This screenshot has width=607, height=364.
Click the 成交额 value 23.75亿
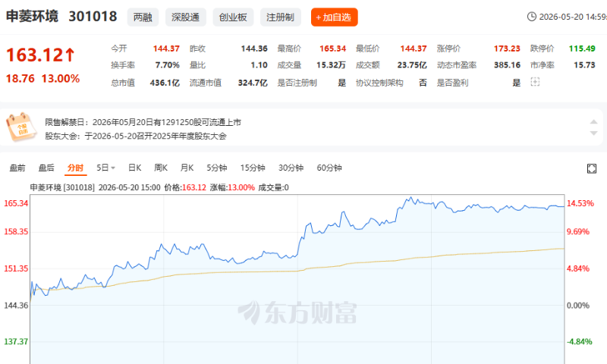tap(412, 65)
